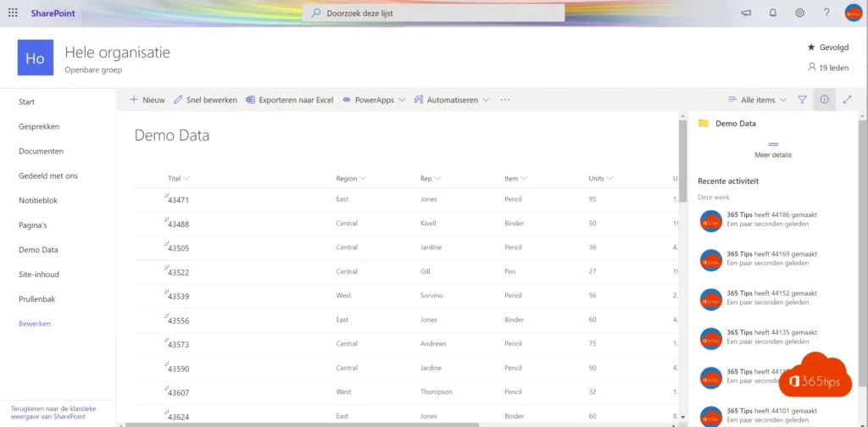868x427 pixels.
Task: Click avatar beside 44152 activity
Action: coord(711,299)
